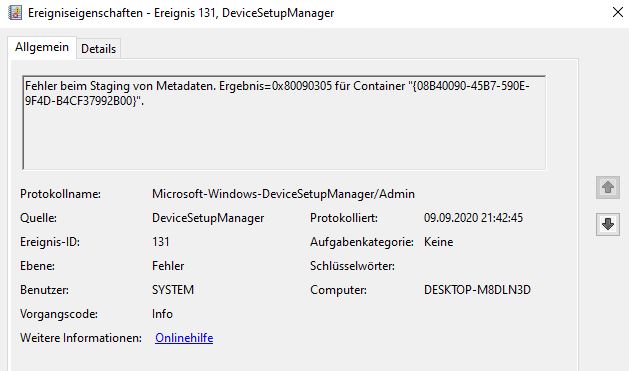Click the Quelle value DeviceSetupManager
Image resolution: width=629 pixels, height=371 pixels.
(208, 218)
